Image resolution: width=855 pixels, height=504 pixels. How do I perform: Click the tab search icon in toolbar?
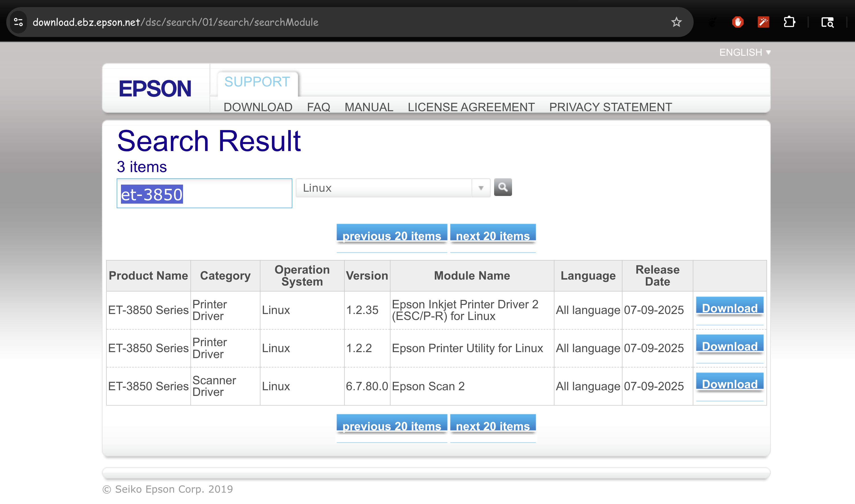827,22
